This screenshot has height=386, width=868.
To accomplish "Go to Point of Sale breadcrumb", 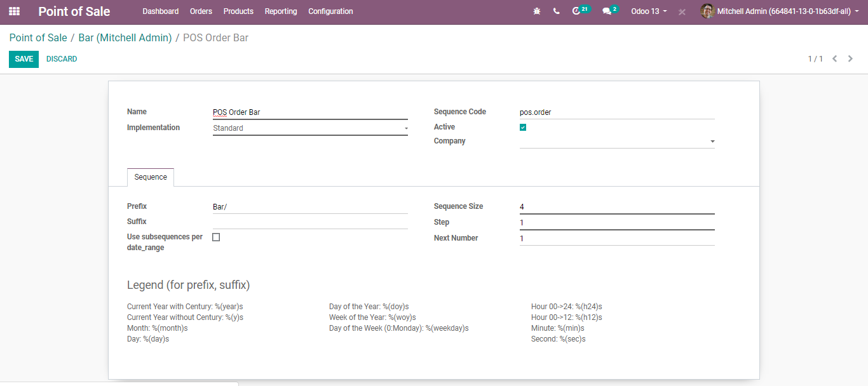I will pyautogui.click(x=38, y=38).
